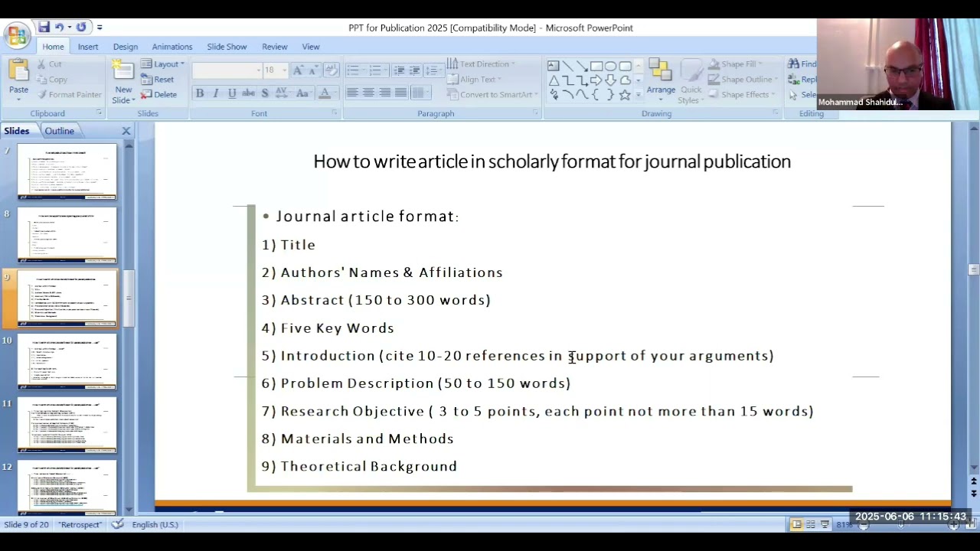
Task: Open the Layout dropdown
Action: point(163,64)
